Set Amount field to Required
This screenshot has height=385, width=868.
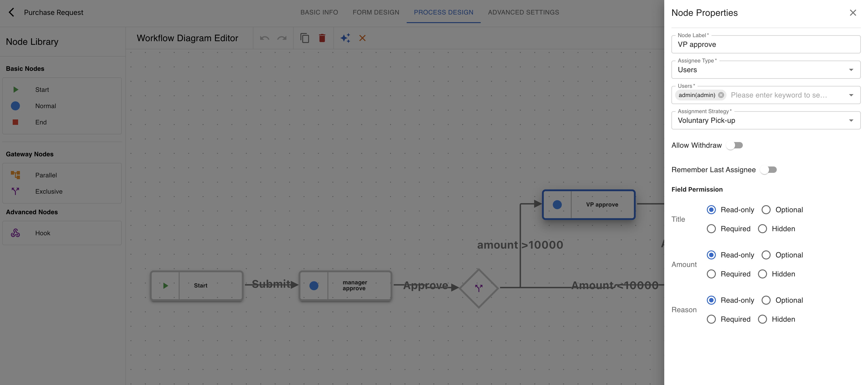point(711,274)
